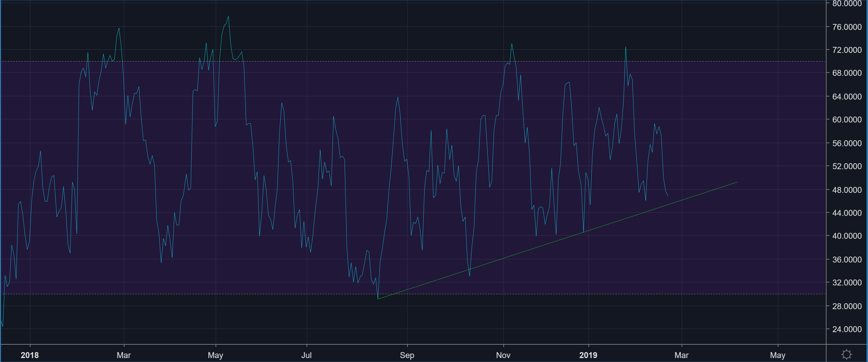Viewport: 868px width, 362px height.
Task: Click the 80.0000 value on price scale
Action: click(847, 3)
